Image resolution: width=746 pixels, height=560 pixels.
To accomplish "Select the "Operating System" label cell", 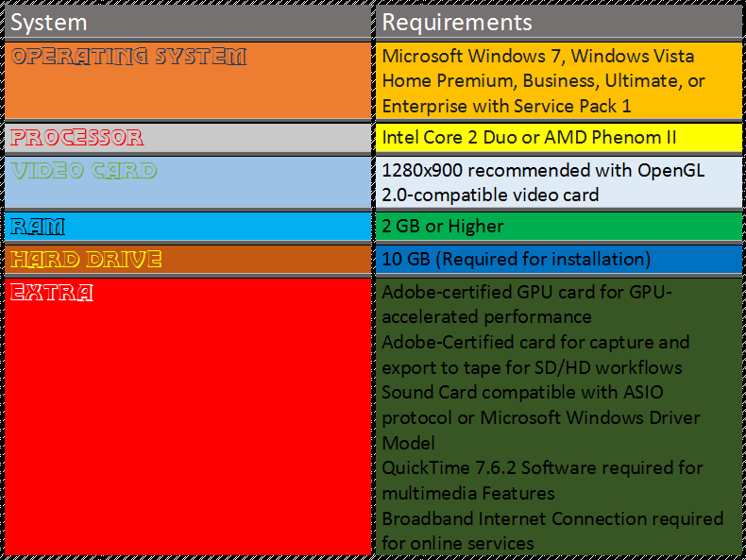I will click(x=188, y=80).
